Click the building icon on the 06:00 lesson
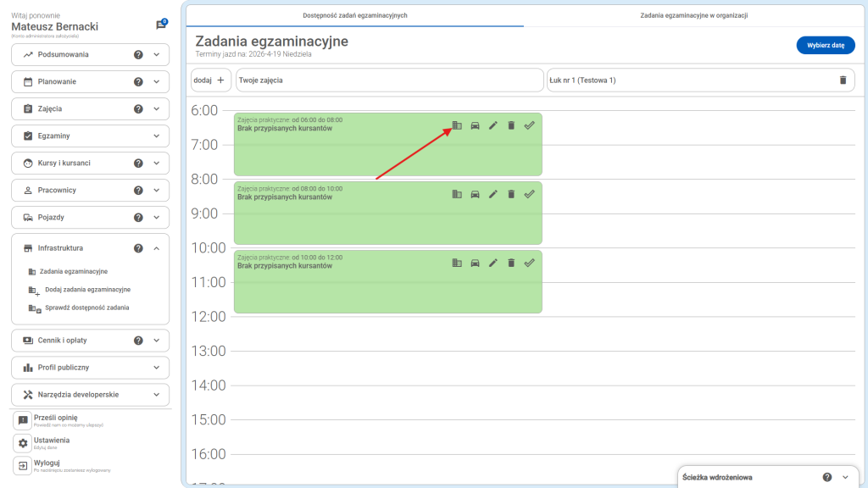Screen dimensions: 868x488 pyautogui.click(x=457, y=125)
